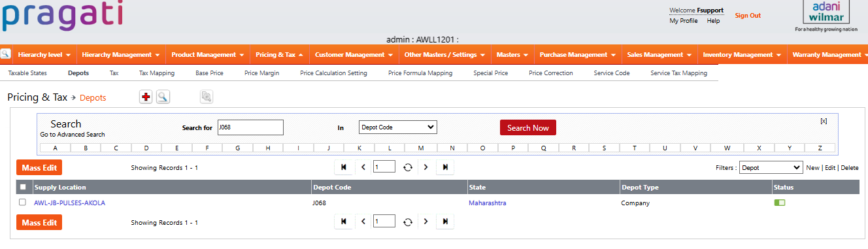The height and width of the screenshot is (249, 868).
Task: Switch to Price Margin submenu
Action: (261, 73)
